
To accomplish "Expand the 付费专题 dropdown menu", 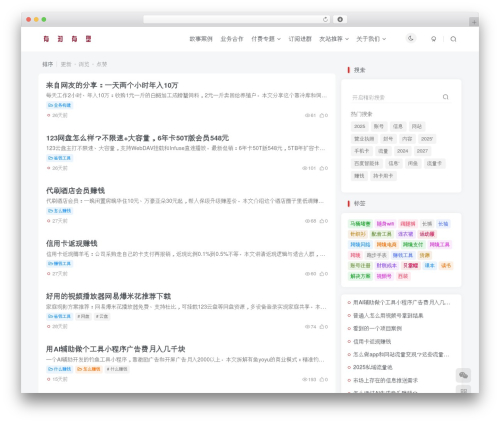I will tap(266, 39).
